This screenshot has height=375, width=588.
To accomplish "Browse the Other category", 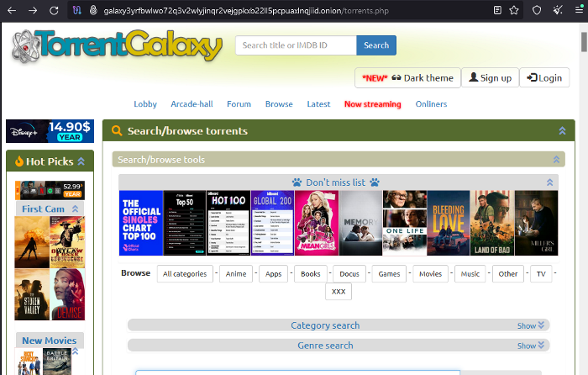I will coord(508,273).
